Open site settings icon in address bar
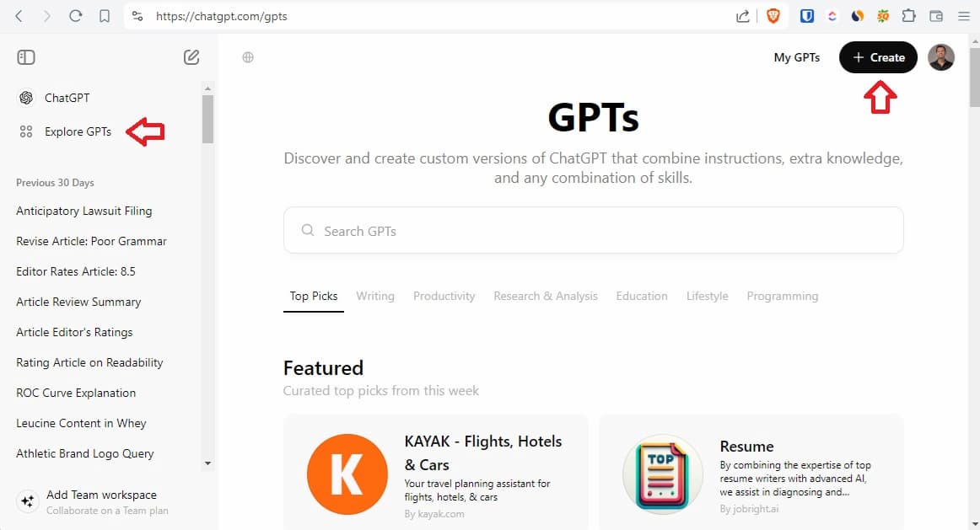The image size is (980, 530). pyautogui.click(x=137, y=16)
